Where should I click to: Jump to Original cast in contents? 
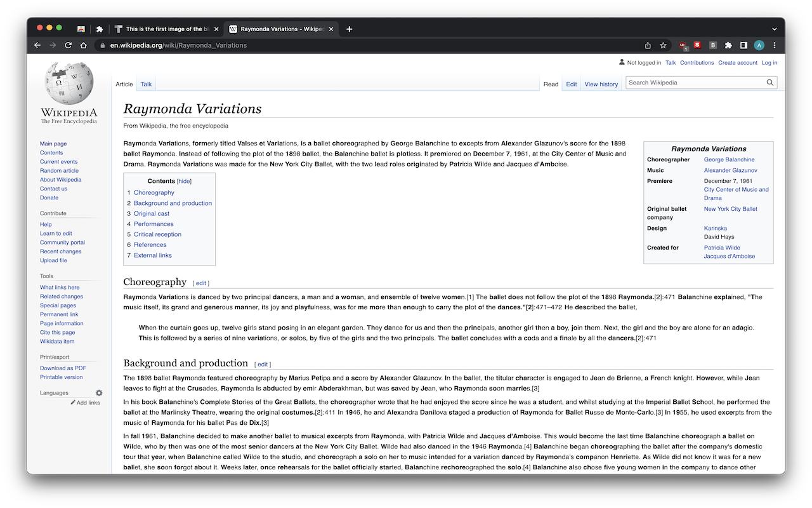point(152,213)
